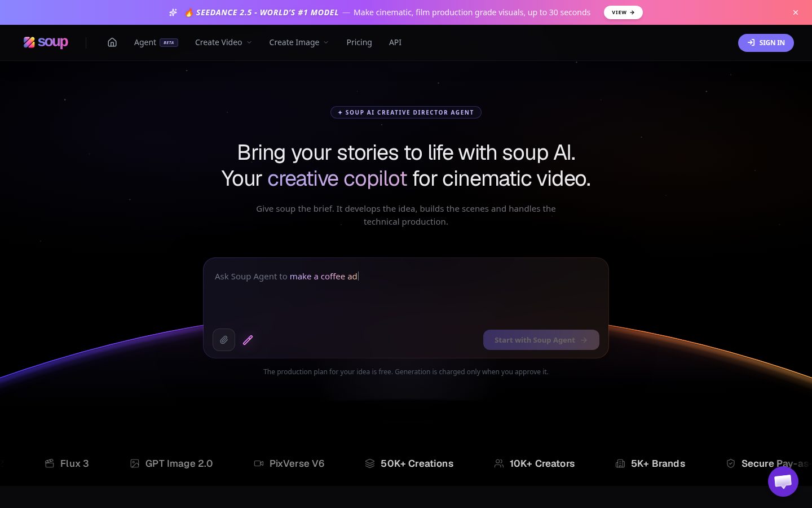Open the API page
812x508 pixels.
point(395,42)
